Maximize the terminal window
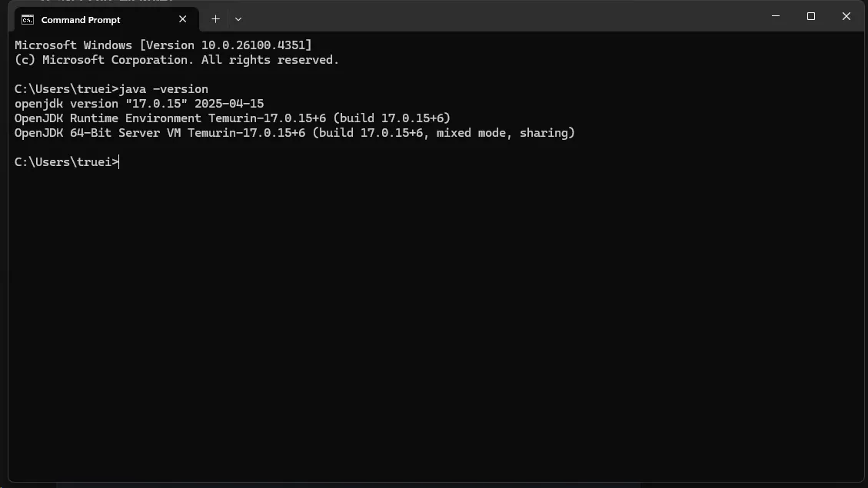 811,16
